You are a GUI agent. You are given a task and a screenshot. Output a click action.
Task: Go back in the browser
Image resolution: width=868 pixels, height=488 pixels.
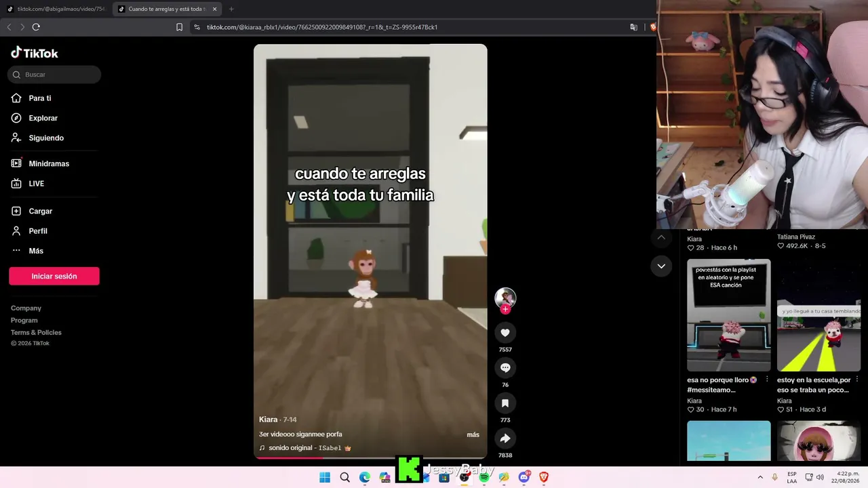pyautogui.click(x=9, y=27)
